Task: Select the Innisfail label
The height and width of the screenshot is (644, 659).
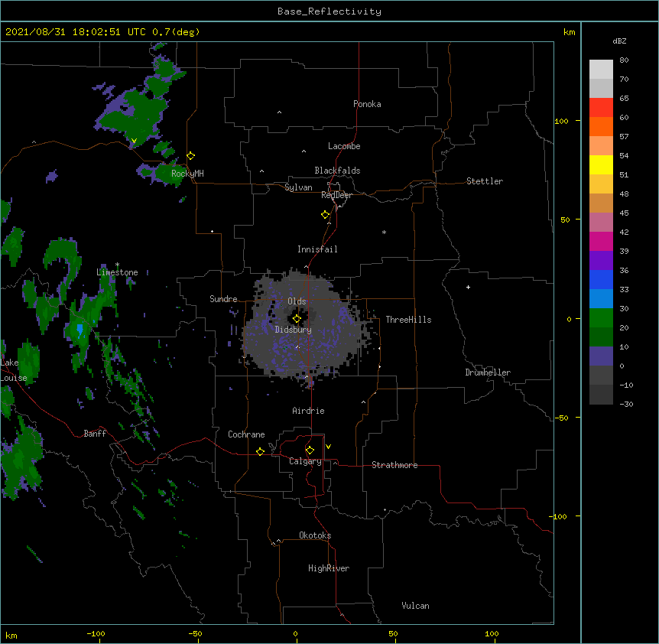Action: tap(317, 249)
